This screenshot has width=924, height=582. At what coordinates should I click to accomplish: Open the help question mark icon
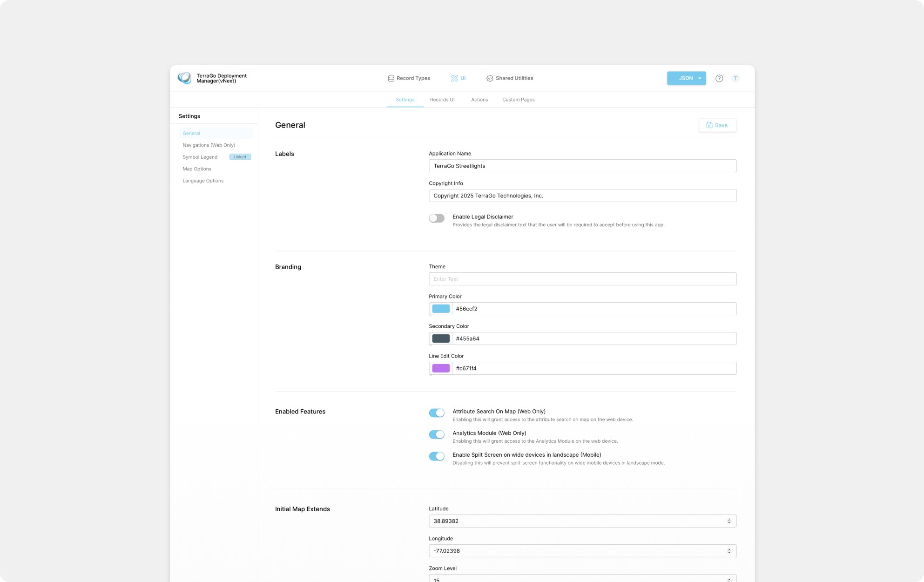(719, 78)
